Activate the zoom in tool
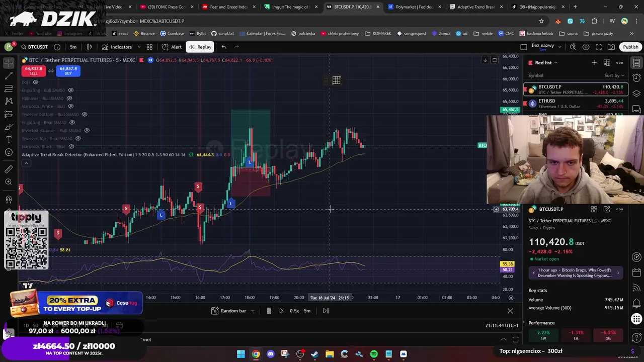 (9, 182)
